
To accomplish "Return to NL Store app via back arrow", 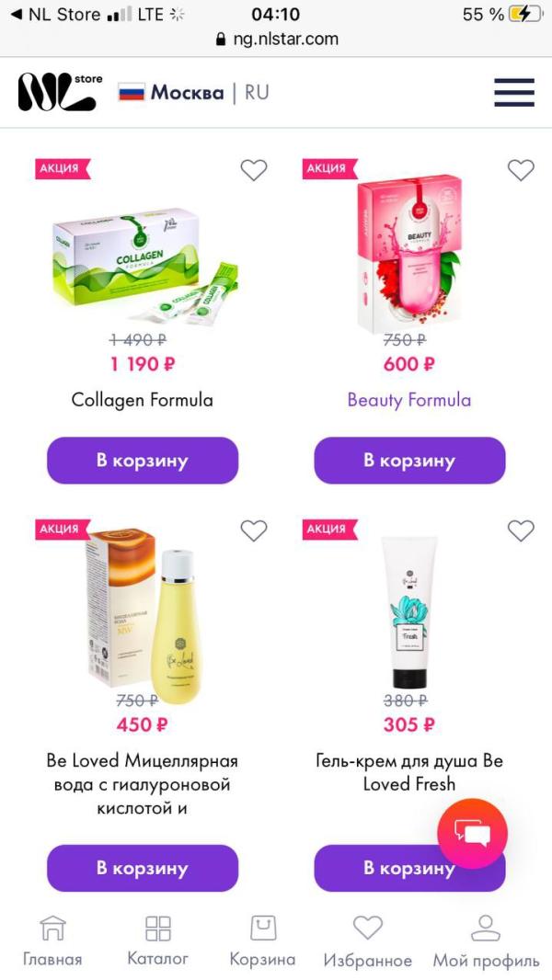I will [x=56, y=15].
